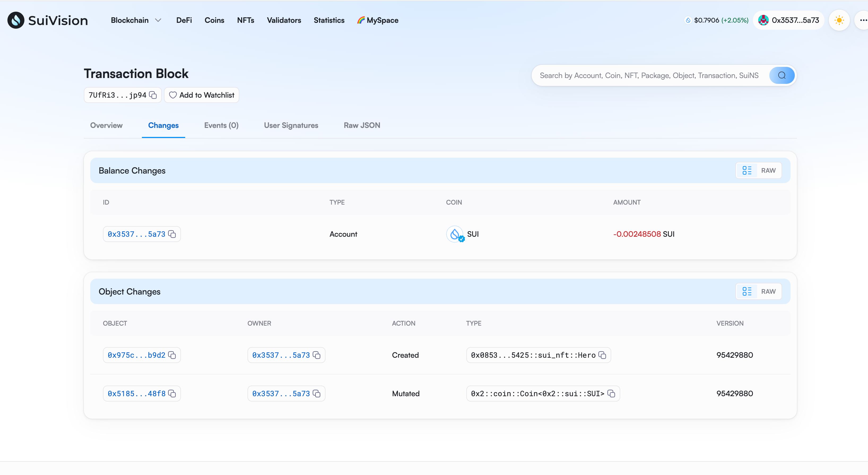Copy type 0x2::coin::Coin<0x2::sui::SUI>
This screenshot has height=475, width=868.
pos(611,394)
